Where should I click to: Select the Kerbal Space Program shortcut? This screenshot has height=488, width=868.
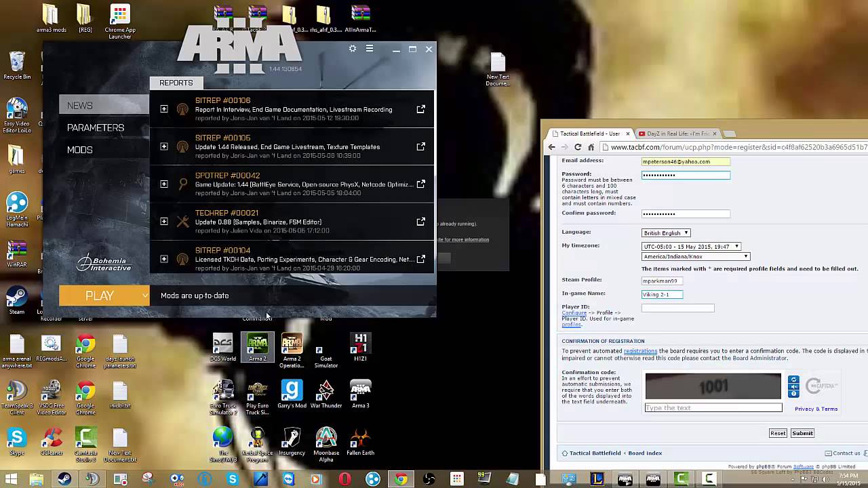tap(257, 445)
